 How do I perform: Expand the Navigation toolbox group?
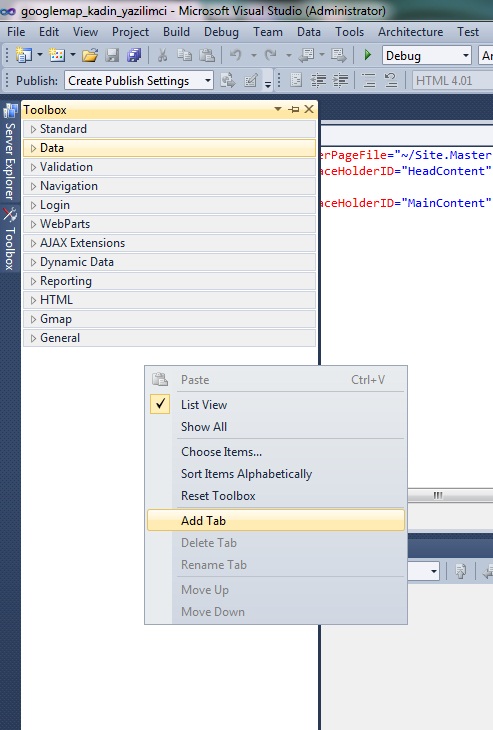coord(33,186)
